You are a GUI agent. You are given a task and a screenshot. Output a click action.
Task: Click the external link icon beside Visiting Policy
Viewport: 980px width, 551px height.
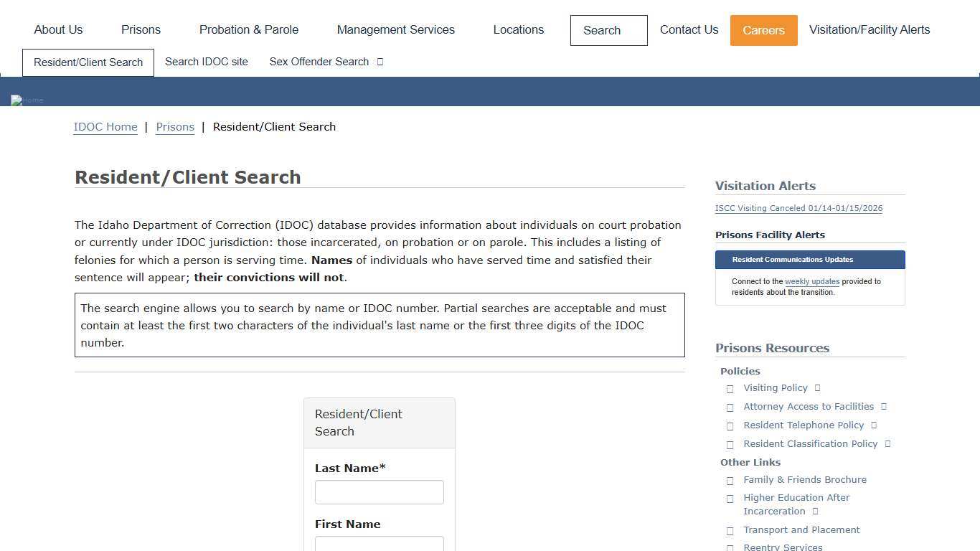816,387
